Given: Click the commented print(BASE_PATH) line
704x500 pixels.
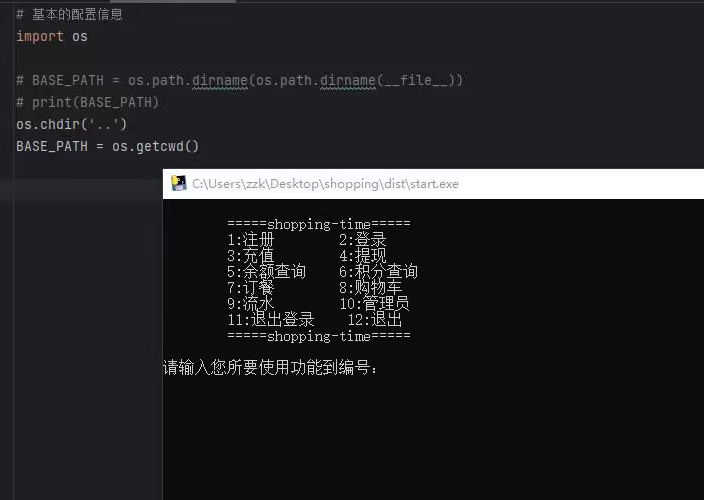Looking at the screenshot, I should click(x=88, y=102).
